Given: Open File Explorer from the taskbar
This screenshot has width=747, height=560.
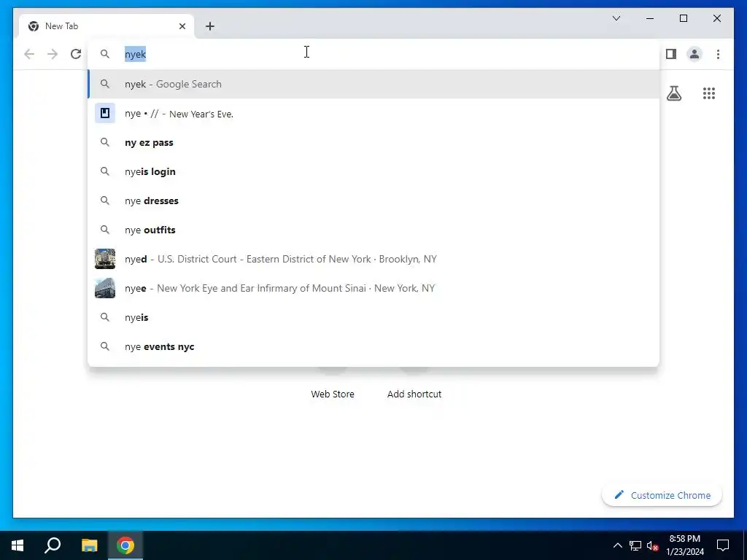Looking at the screenshot, I should [x=89, y=545].
